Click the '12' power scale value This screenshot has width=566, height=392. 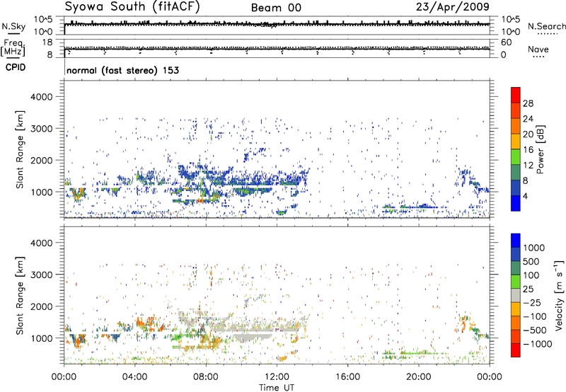click(x=528, y=165)
